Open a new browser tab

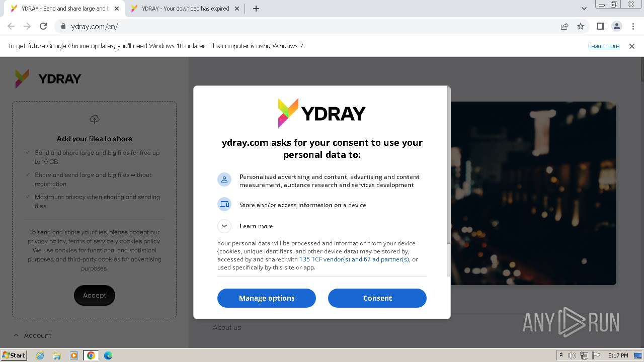tap(256, 9)
